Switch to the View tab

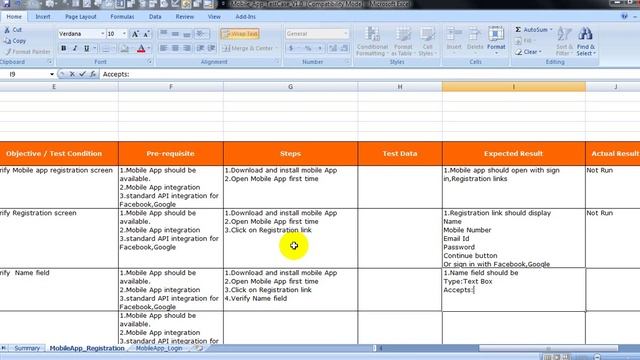(x=214, y=17)
